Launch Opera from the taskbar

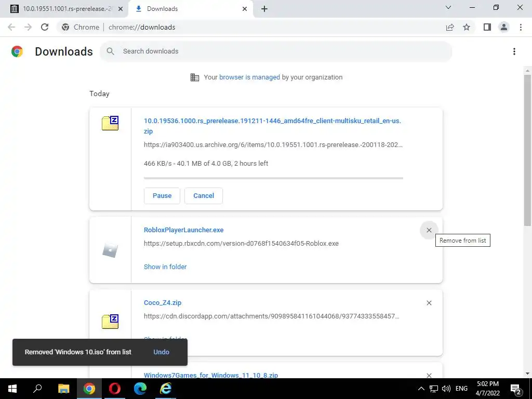pos(115,389)
